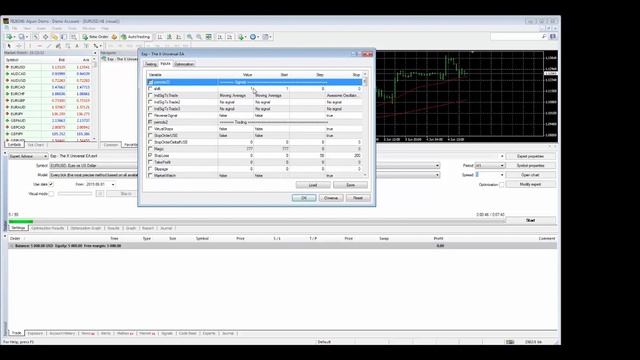Select the crosshair tool

[19, 46]
